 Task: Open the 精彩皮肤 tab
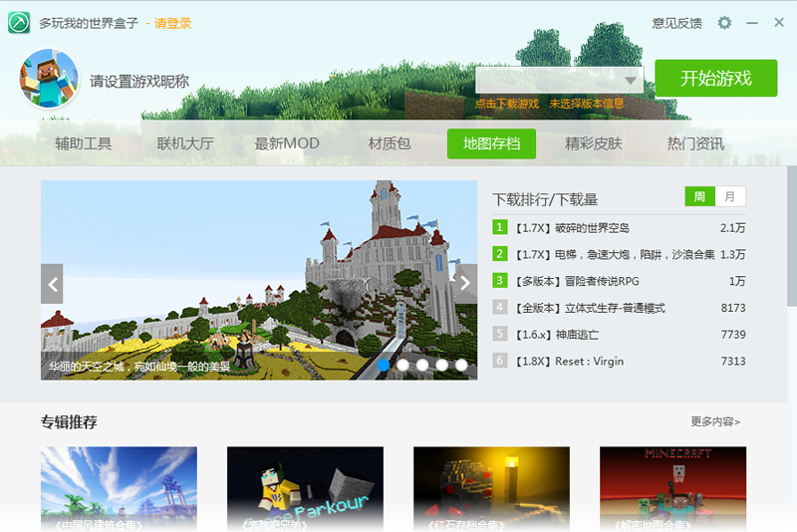tap(594, 143)
